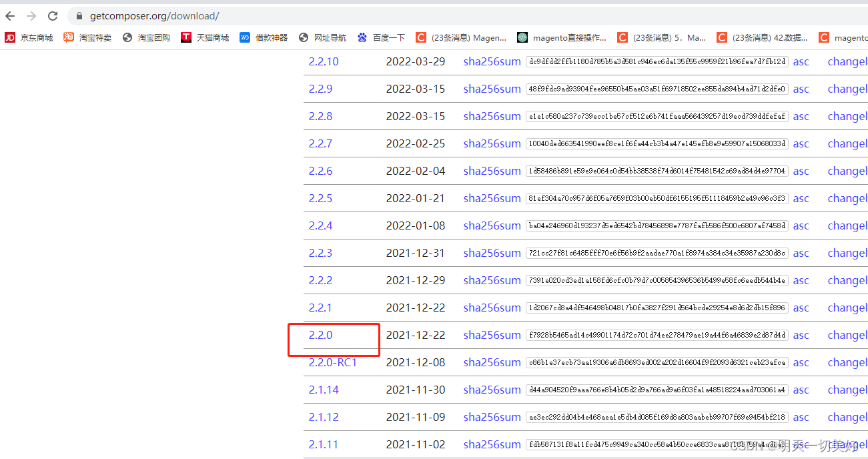
Task: Open sha256sum link for 2.2.7
Action: (492, 143)
